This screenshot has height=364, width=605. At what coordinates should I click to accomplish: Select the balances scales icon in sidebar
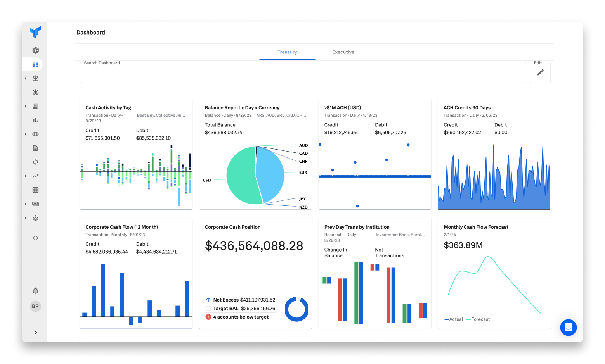click(35, 78)
